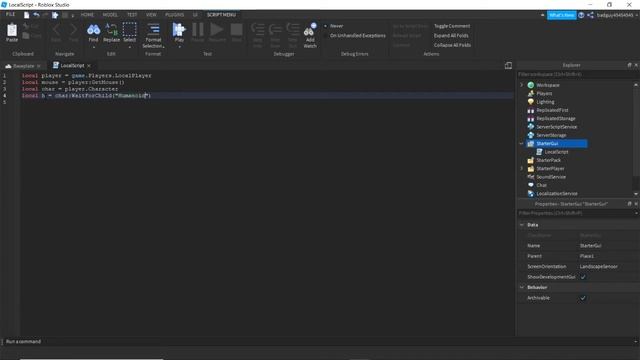Click Toggle Comment action
Viewport: 640px width, 360px height.
click(x=452, y=26)
